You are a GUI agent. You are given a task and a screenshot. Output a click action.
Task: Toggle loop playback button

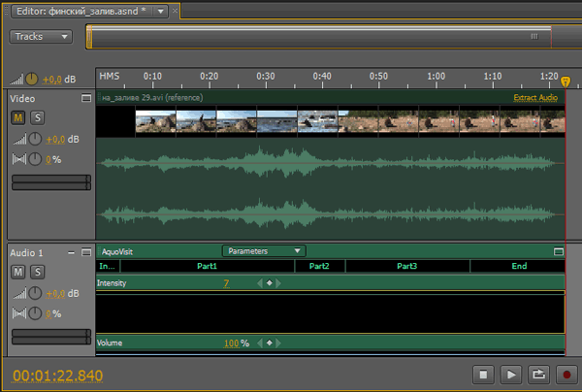point(538,375)
